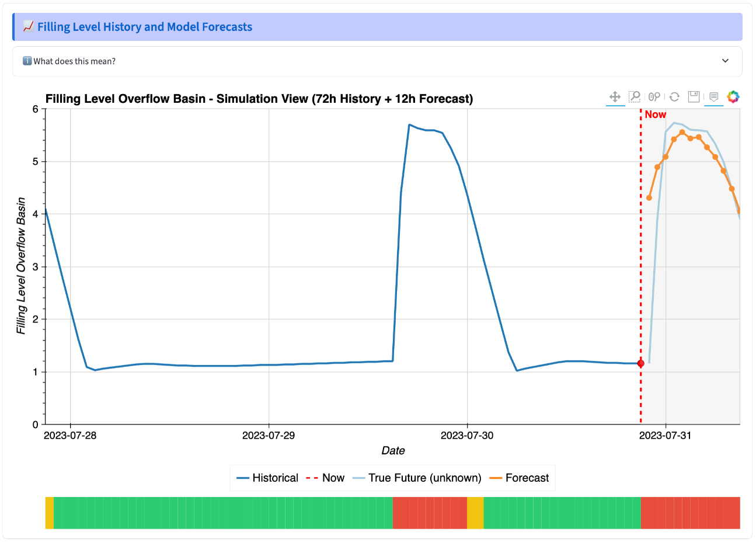This screenshot has height=542, width=756.
Task: Click the y-axis tick label '0'
Action: 36,425
